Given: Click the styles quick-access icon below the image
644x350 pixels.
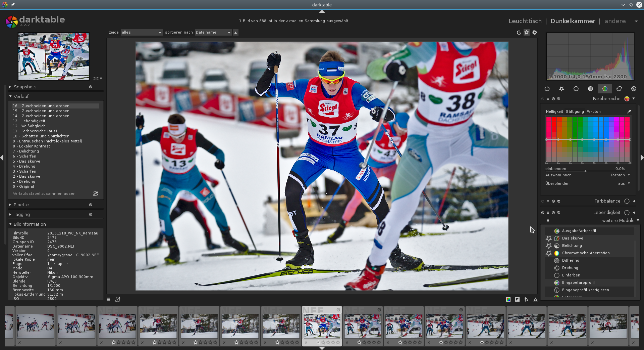Looking at the screenshot, I should click(x=118, y=299).
